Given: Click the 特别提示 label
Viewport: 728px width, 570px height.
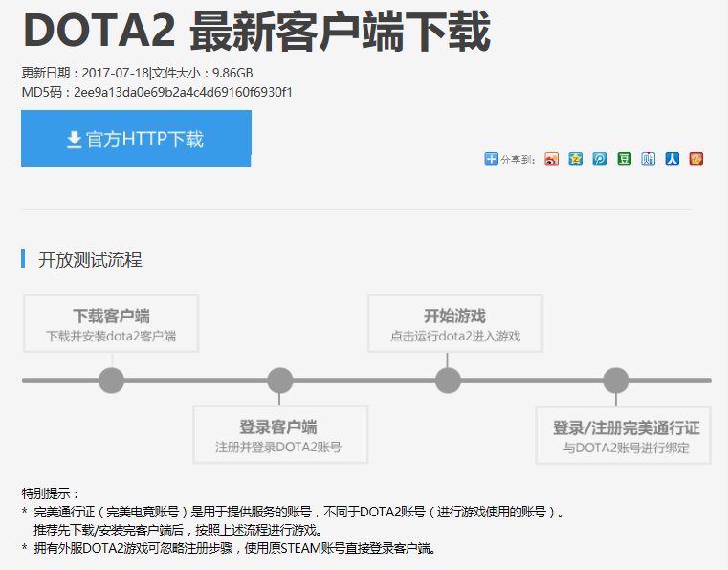Looking at the screenshot, I should pyautogui.click(x=50, y=493).
